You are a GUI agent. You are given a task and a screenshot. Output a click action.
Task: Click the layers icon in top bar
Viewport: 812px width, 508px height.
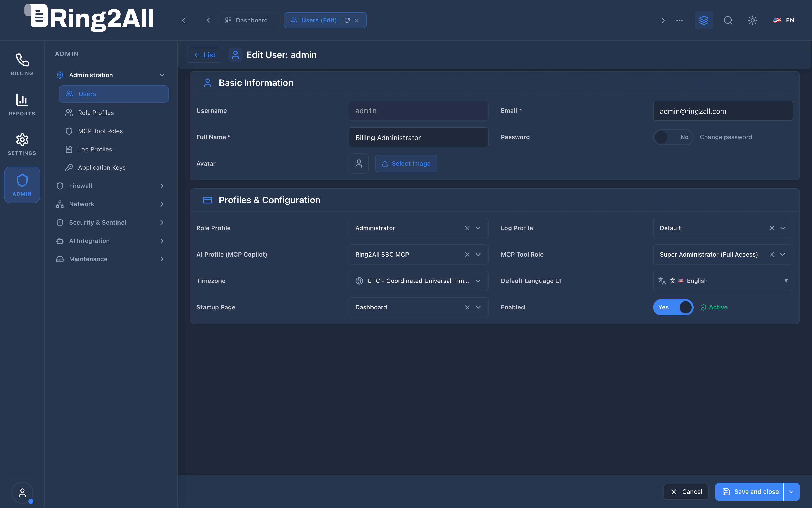(704, 20)
